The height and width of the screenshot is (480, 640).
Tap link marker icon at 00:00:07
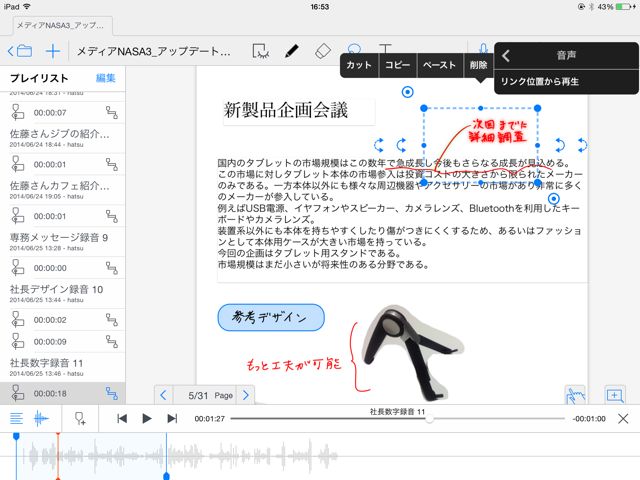pos(18,112)
